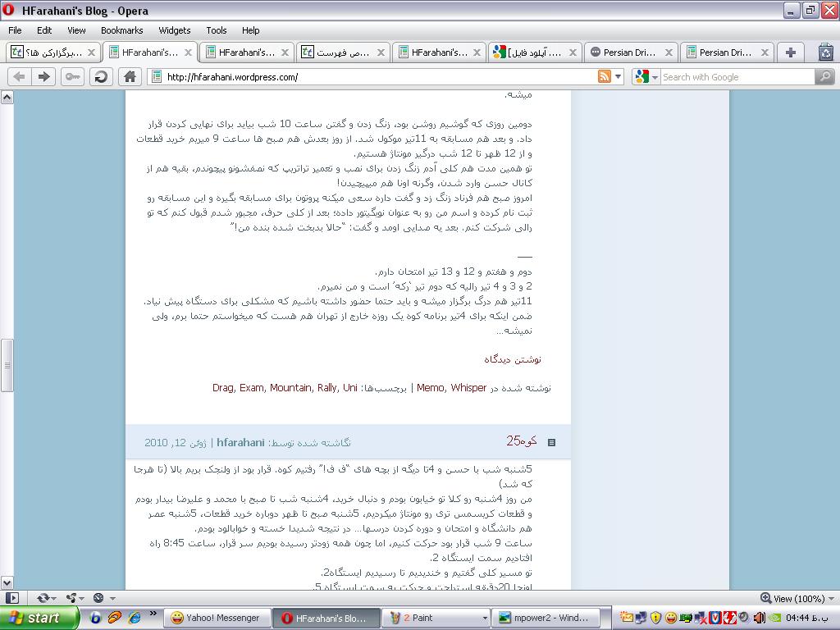840x630 pixels.
Task: Open the password Wand key icon
Action: point(73,76)
